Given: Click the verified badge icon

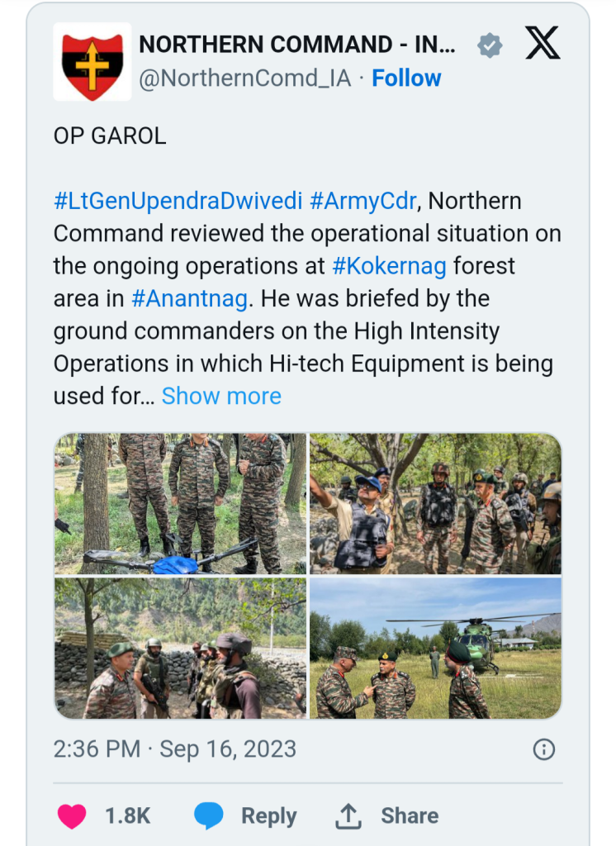Looking at the screenshot, I should pos(490,45).
